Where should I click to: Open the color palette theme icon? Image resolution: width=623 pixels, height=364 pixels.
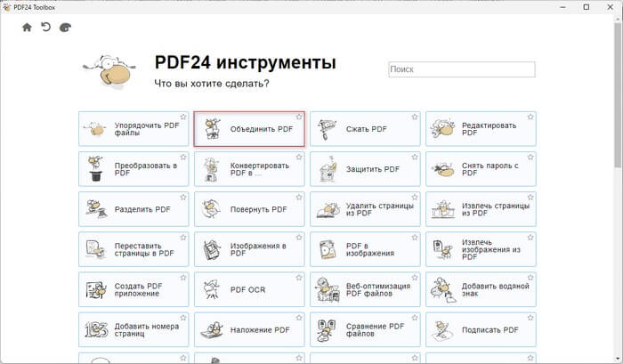tap(65, 28)
